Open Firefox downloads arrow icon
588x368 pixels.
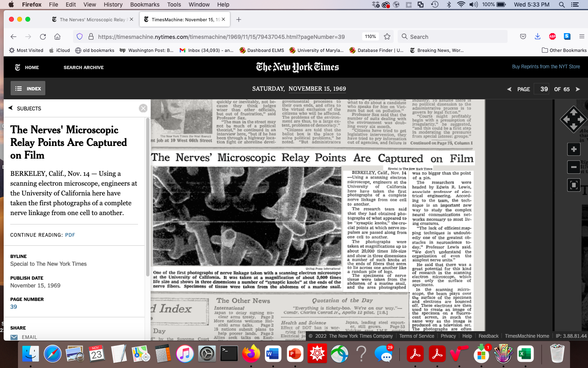[537, 36]
